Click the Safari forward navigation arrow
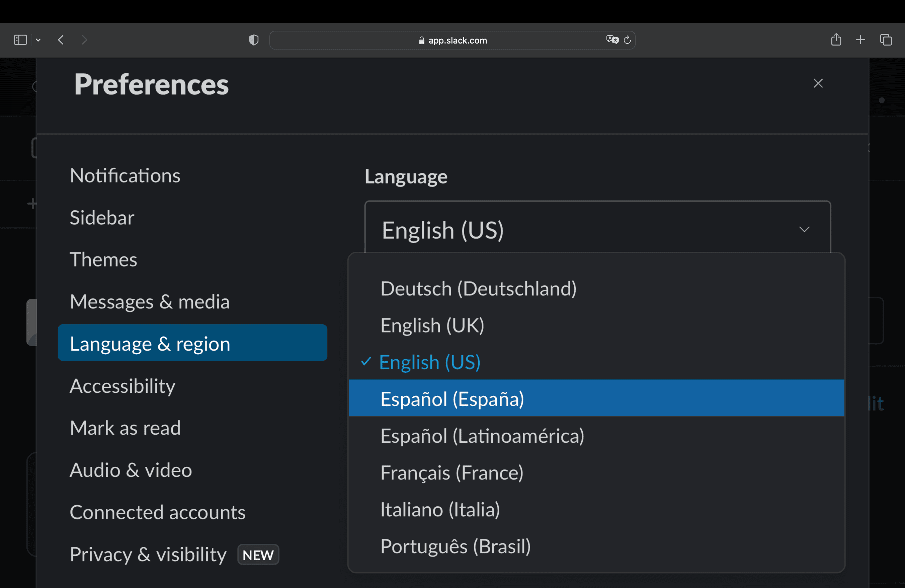 click(84, 40)
